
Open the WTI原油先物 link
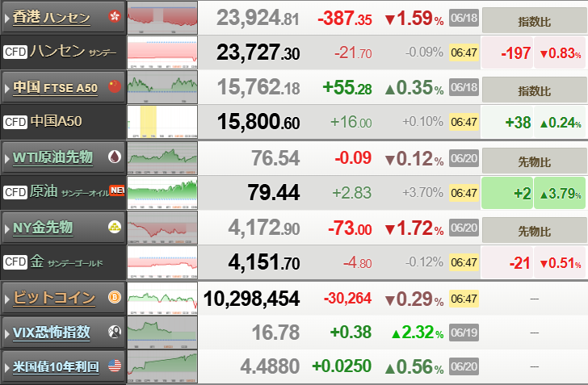52,157
